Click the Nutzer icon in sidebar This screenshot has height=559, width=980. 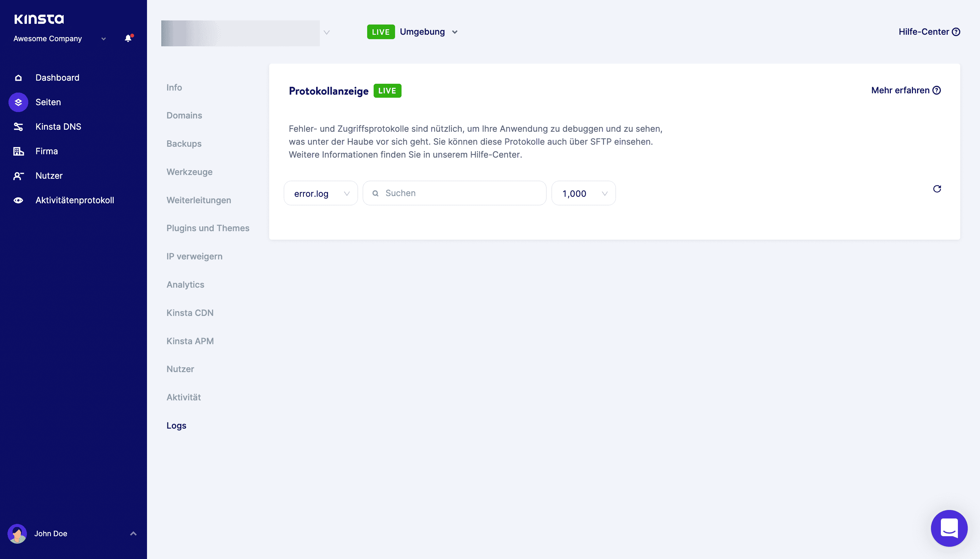19,176
